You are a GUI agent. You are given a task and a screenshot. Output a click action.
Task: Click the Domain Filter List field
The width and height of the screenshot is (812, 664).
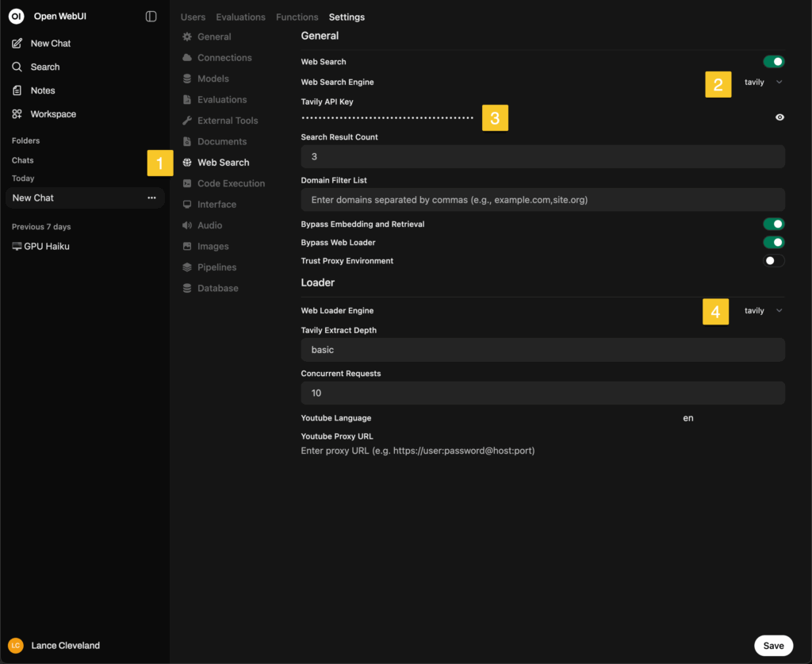[x=542, y=200]
